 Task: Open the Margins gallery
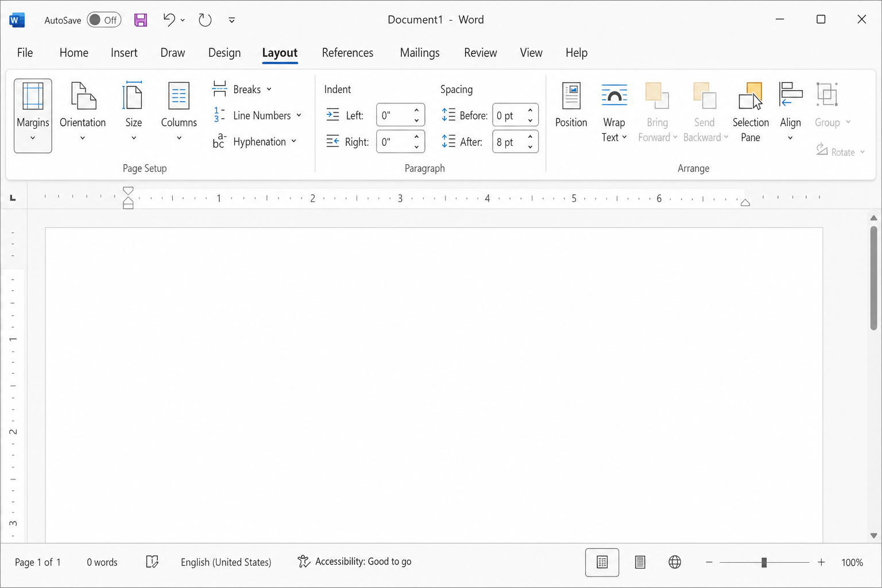point(33,115)
